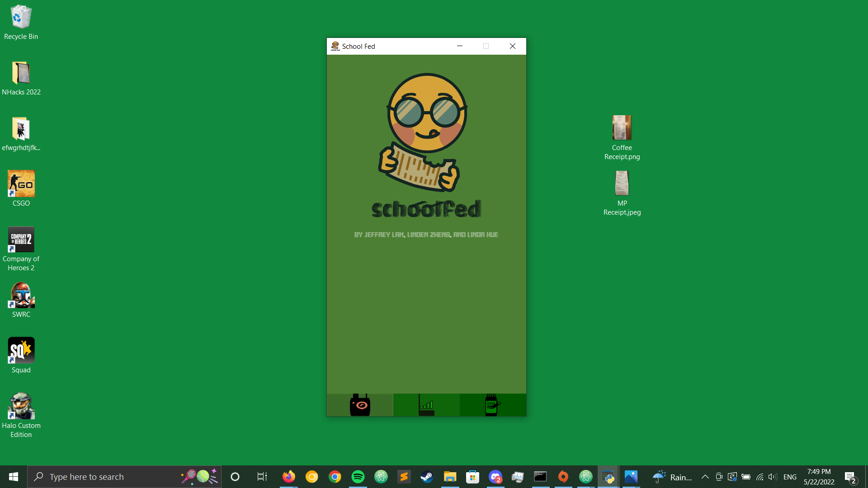This screenshot has height=488, width=868.
Task: Open the camera scan tab in School Fed
Action: pyautogui.click(x=360, y=405)
